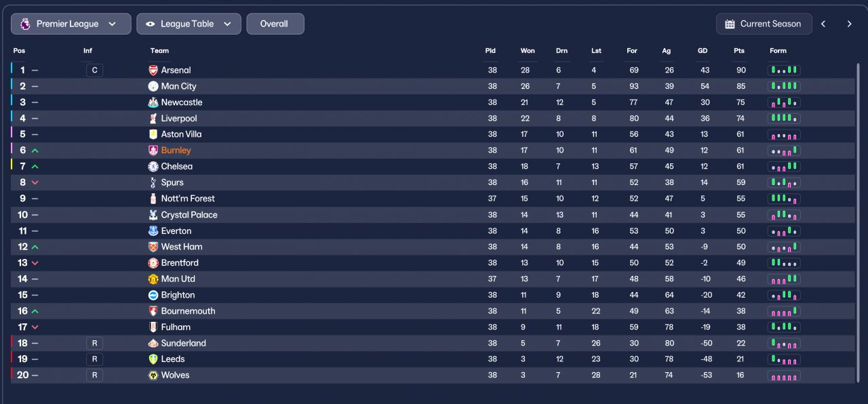Screen dimensions: 868x404
Task: Select the Overall filter button
Action: (275, 24)
